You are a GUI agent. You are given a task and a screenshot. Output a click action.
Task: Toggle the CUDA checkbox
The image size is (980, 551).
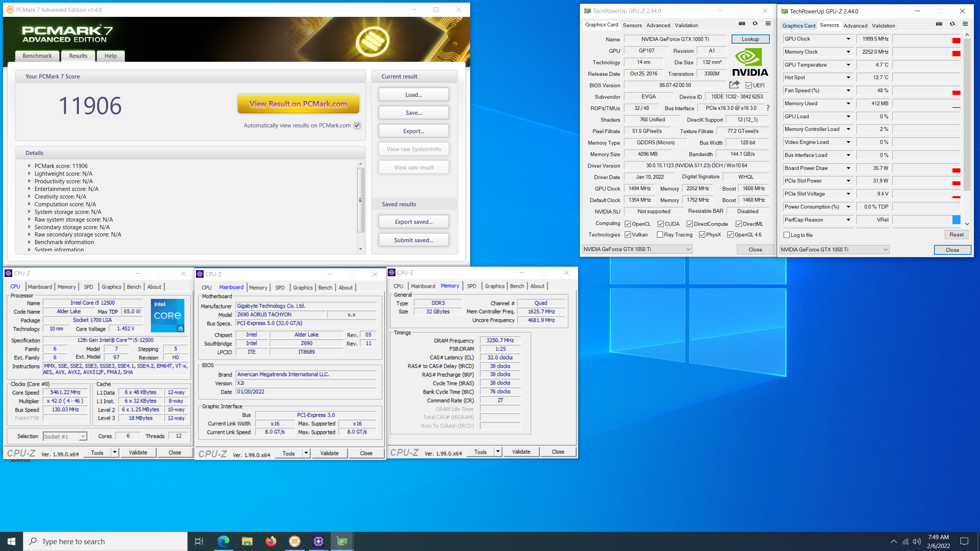pos(661,224)
